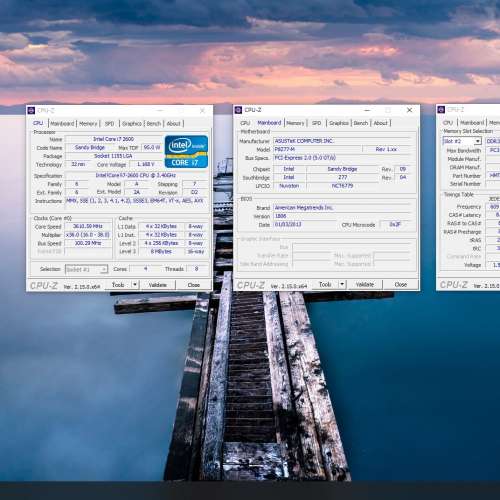Switch to SPD tab in the Processor window
The image size is (500, 500).
(x=109, y=123)
